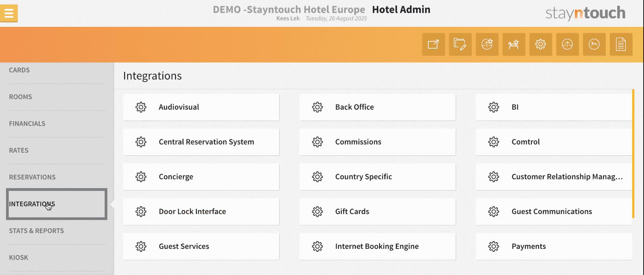Click DEMO -Stayntouch Hotel Europe name
The height and width of the screenshot is (275, 644).
[289, 9]
